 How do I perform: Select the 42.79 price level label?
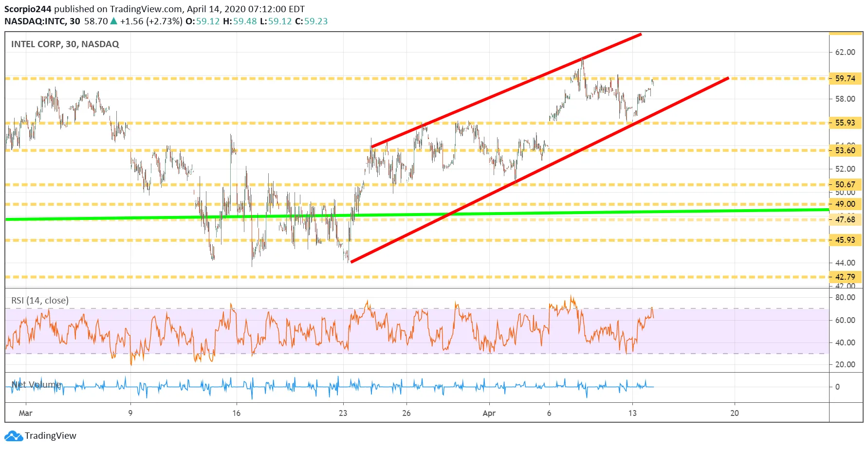(x=845, y=277)
